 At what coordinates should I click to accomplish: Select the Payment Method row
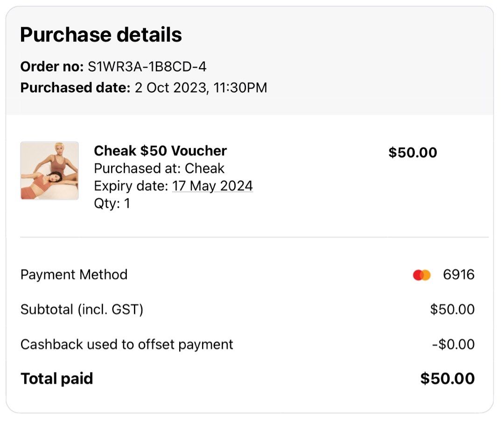coord(73,275)
